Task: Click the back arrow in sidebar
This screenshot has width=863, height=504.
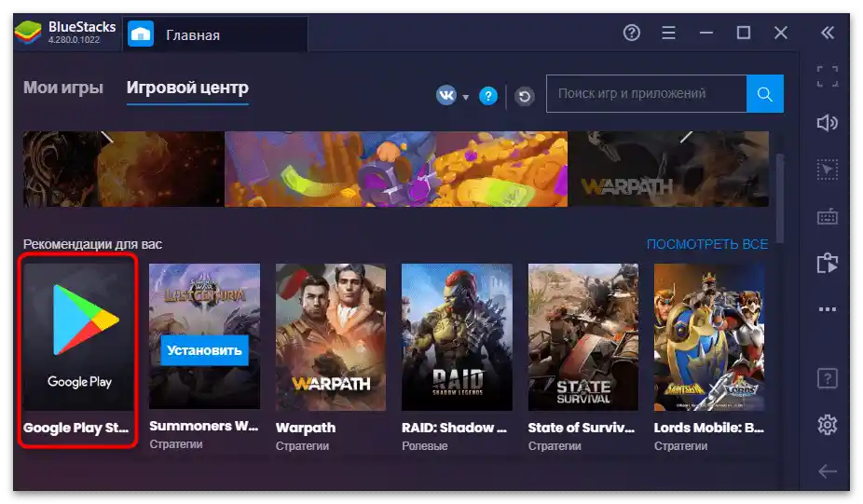Action: click(828, 471)
